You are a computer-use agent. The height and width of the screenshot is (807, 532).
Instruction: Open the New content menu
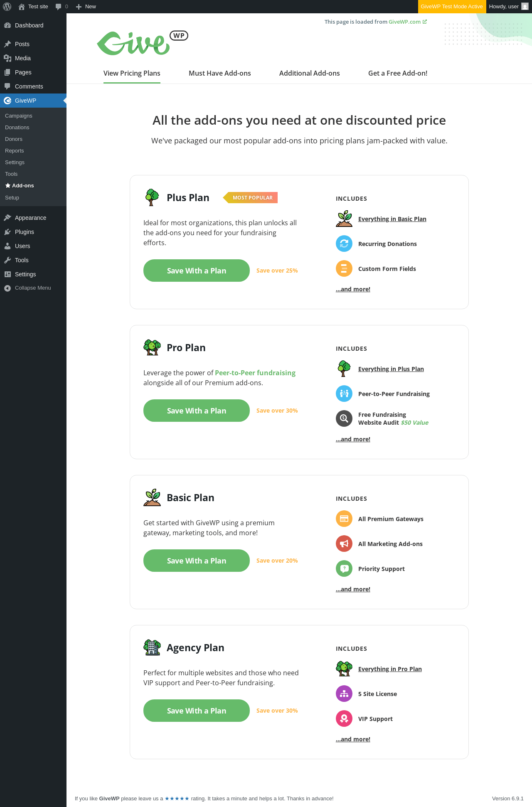(x=86, y=7)
